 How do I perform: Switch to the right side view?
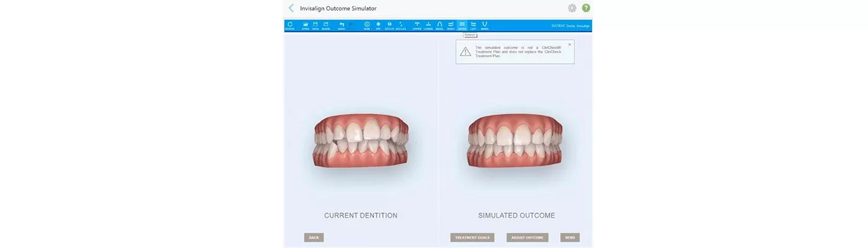451,25
